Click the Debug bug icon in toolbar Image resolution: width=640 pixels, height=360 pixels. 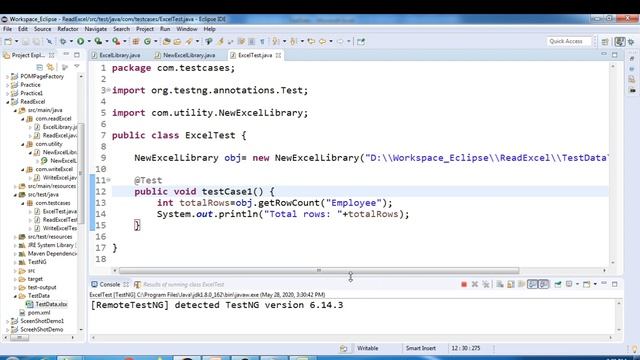pyautogui.click(x=62, y=41)
